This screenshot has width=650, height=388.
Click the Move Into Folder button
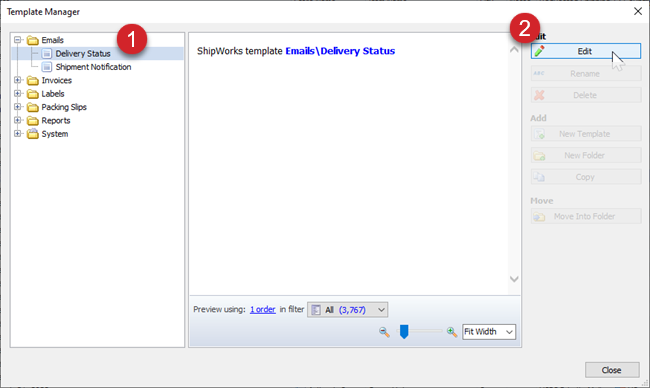586,216
